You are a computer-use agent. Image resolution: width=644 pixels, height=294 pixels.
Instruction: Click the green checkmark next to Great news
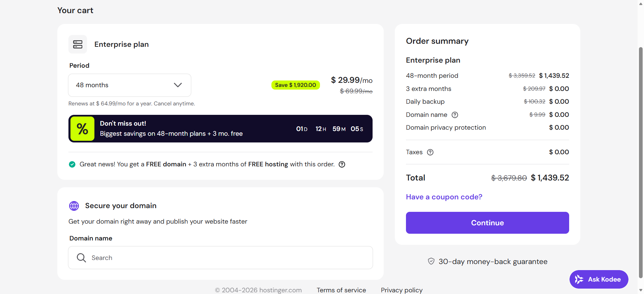(72, 164)
